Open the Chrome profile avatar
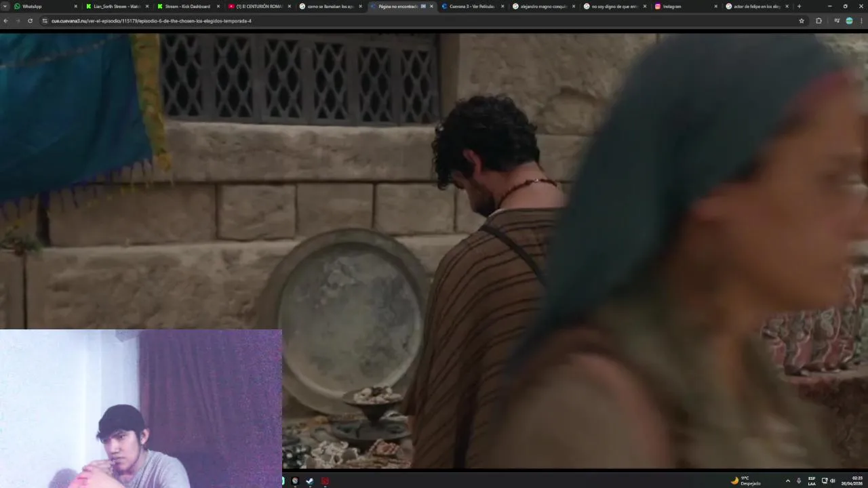This screenshot has width=868, height=488. pyautogui.click(x=849, y=21)
